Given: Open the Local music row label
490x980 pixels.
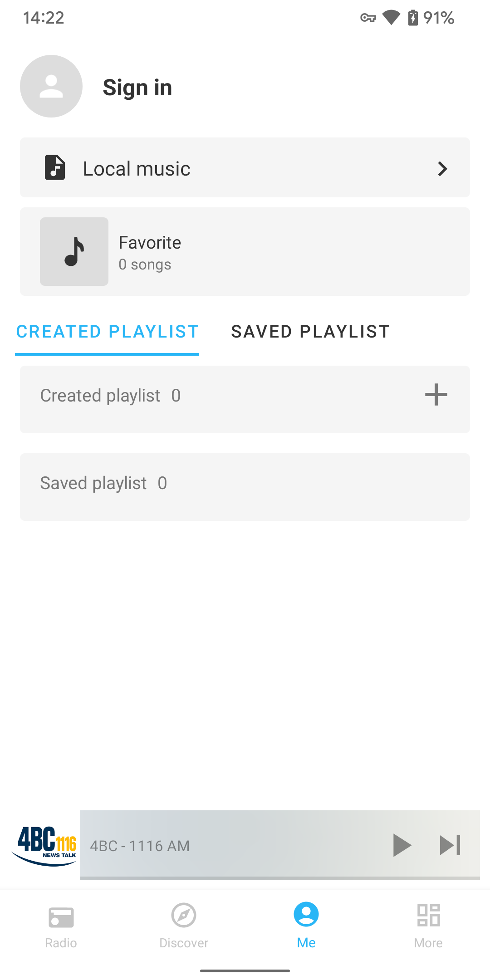Looking at the screenshot, I should 137,169.
